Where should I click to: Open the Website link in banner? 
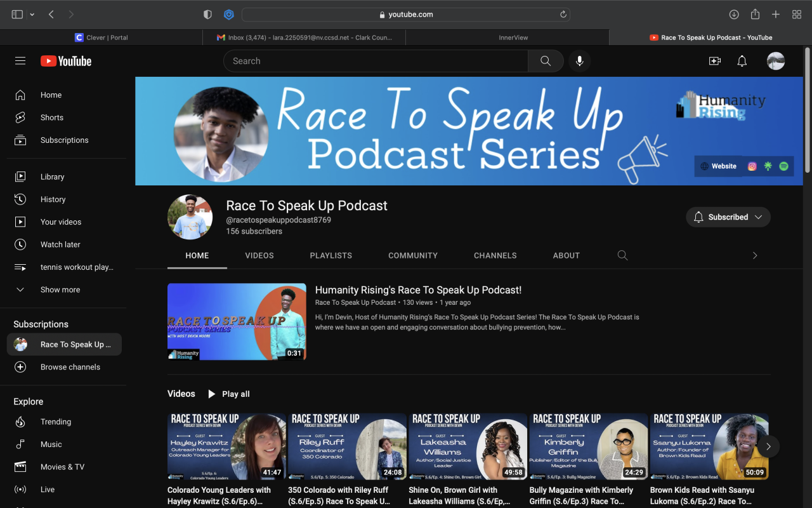click(x=718, y=166)
